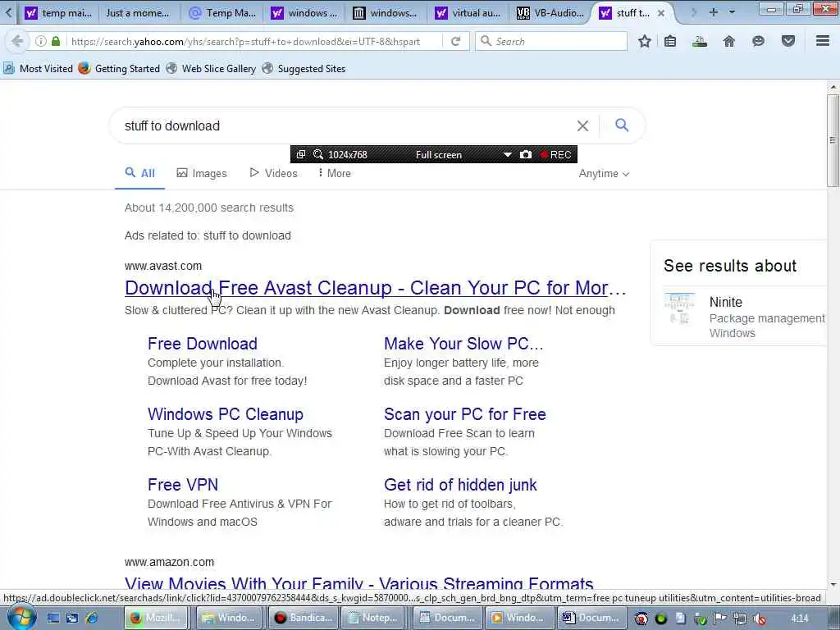Open 'Make Your Slow PC...' link
Image resolution: width=840 pixels, height=630 pixels.
point(464,344)
